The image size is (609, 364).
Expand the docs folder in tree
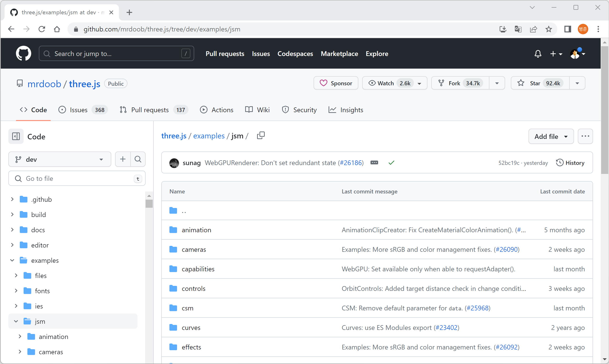point(12,230)
